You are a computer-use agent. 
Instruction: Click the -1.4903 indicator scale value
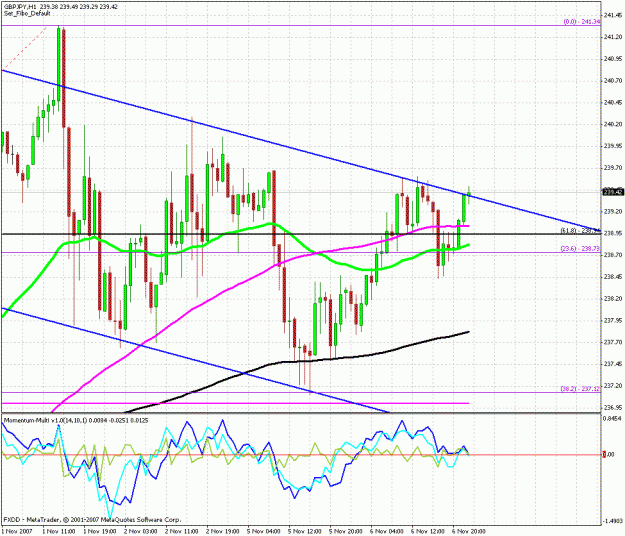click(613, 521)
